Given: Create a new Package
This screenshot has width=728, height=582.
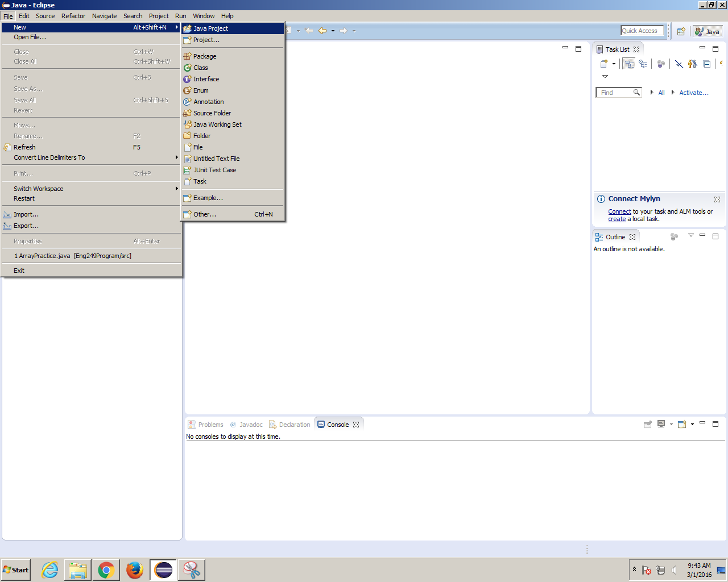Looking at the screenshot, I should 204,56.
